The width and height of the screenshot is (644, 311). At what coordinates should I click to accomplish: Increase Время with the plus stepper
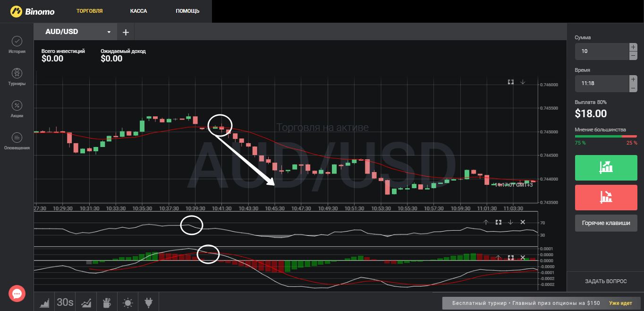pos(633,79)
